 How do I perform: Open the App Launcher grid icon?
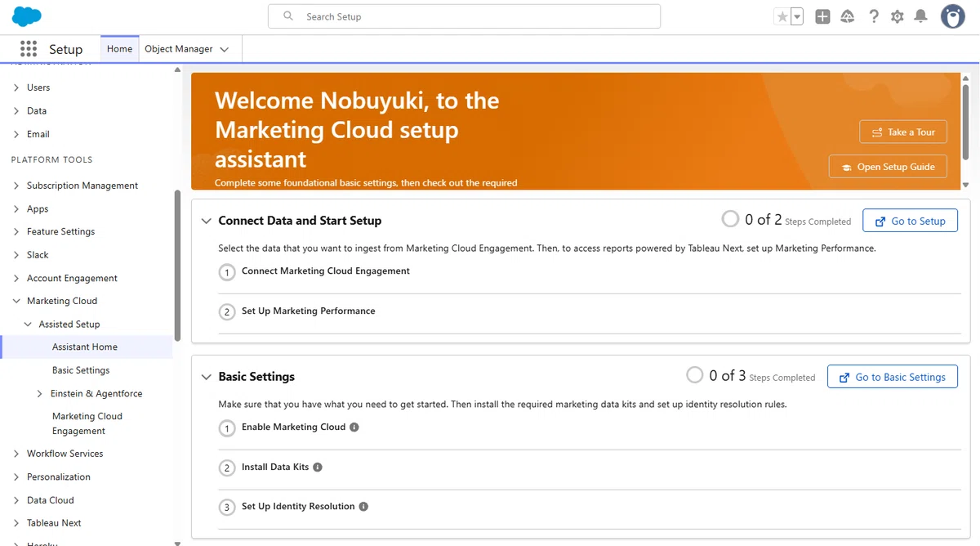coord(29,49)
